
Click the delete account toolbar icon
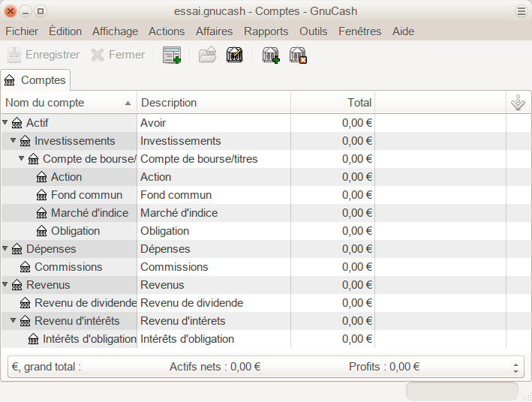[x=298, y=55]
